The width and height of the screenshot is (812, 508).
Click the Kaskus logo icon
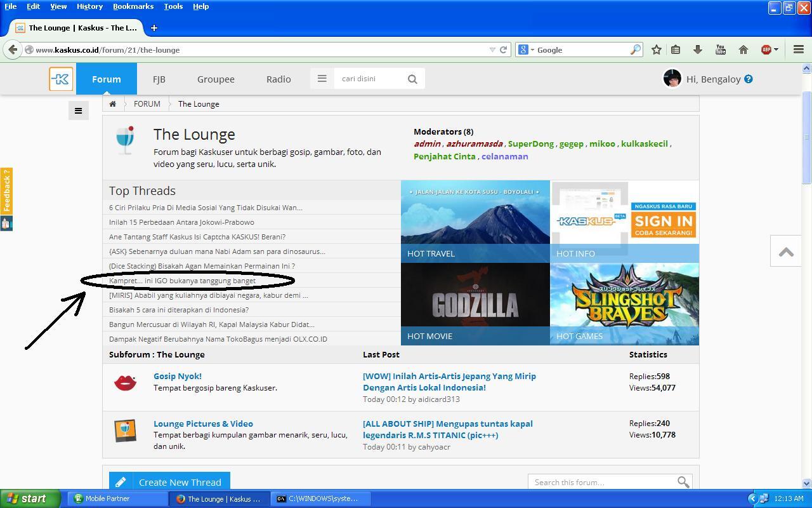pyautogui.click(x=61, y=79)
